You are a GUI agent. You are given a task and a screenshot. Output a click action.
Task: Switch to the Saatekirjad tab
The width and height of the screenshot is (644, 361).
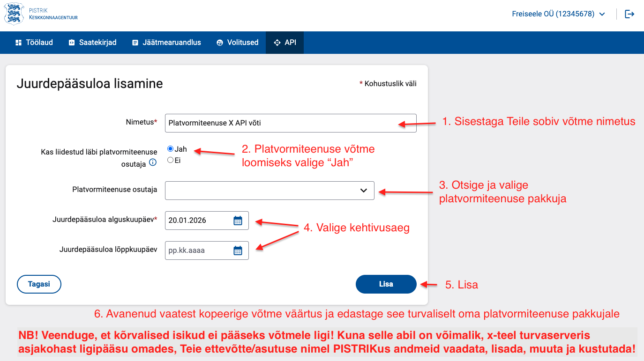point(92,43)
